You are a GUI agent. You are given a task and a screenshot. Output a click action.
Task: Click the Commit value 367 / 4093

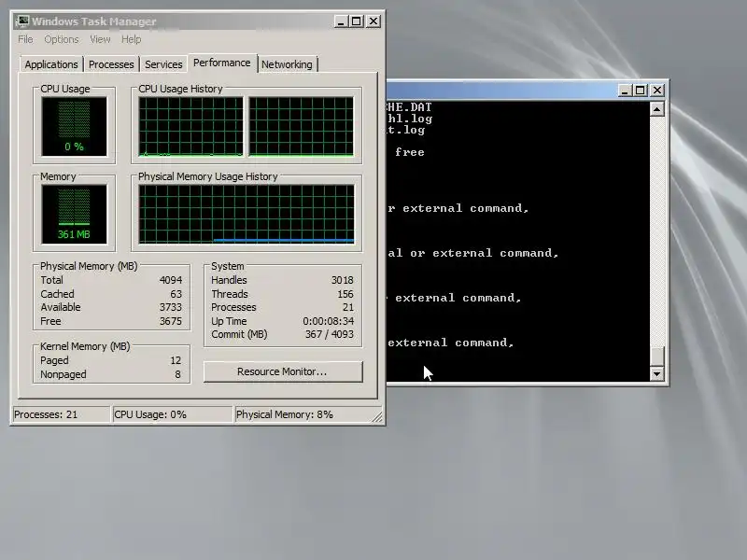(330, 334)
